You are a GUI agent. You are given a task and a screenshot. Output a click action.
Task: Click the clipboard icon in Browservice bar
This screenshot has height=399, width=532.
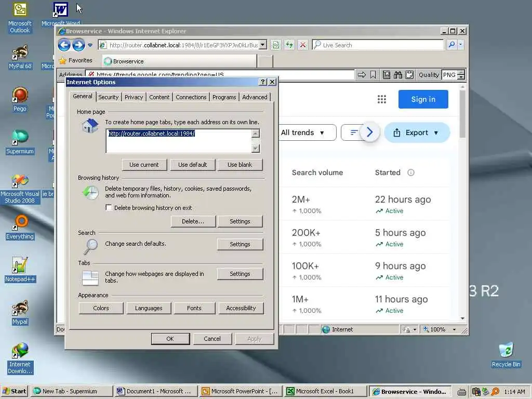point(409,75)
